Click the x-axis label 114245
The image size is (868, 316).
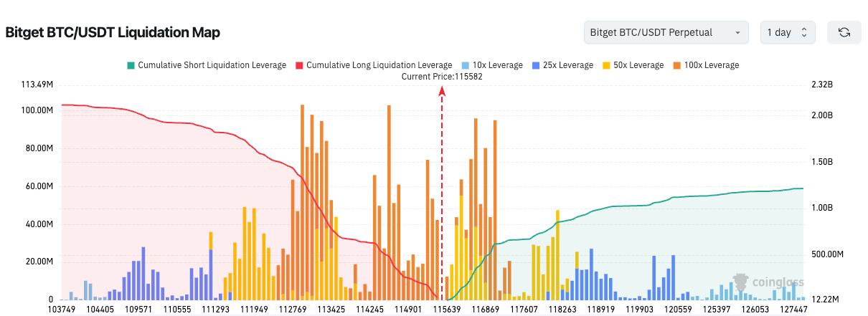click(369, 309)
